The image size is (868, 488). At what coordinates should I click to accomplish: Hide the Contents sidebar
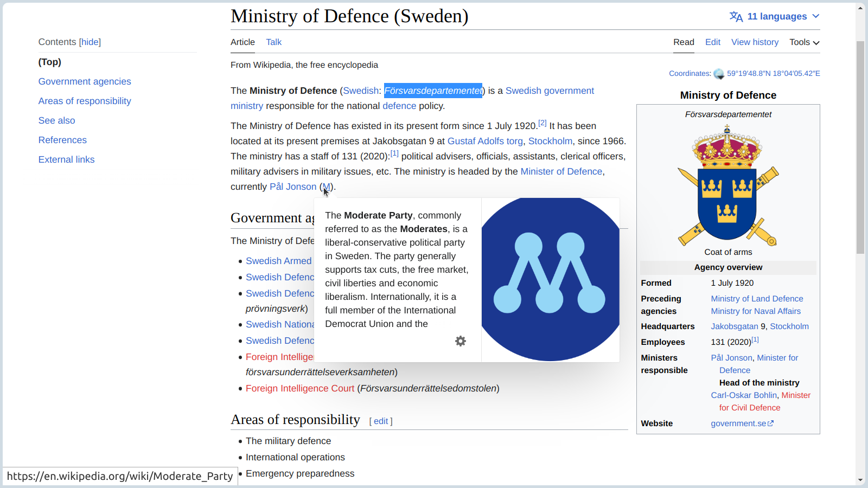tap(90, 42)
